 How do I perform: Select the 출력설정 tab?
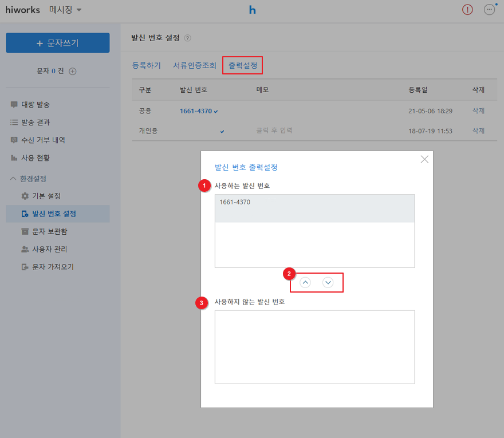tap(243, 66)
